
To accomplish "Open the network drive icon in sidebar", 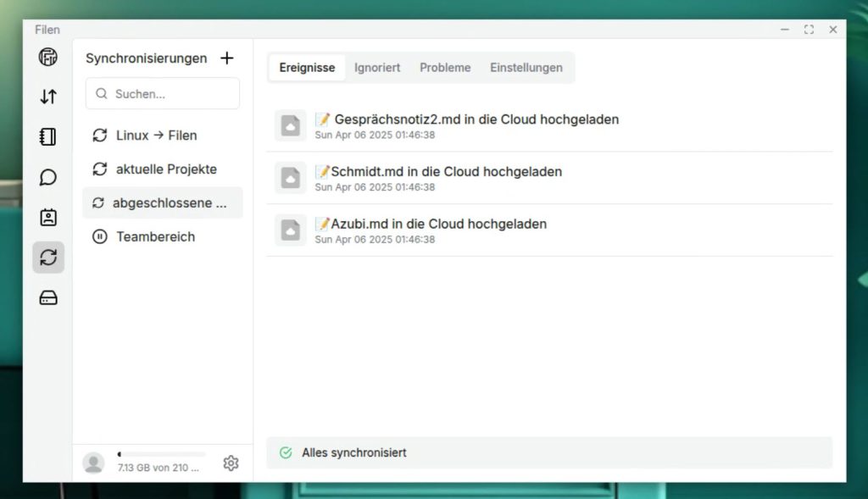I will (x=48, y=297).
